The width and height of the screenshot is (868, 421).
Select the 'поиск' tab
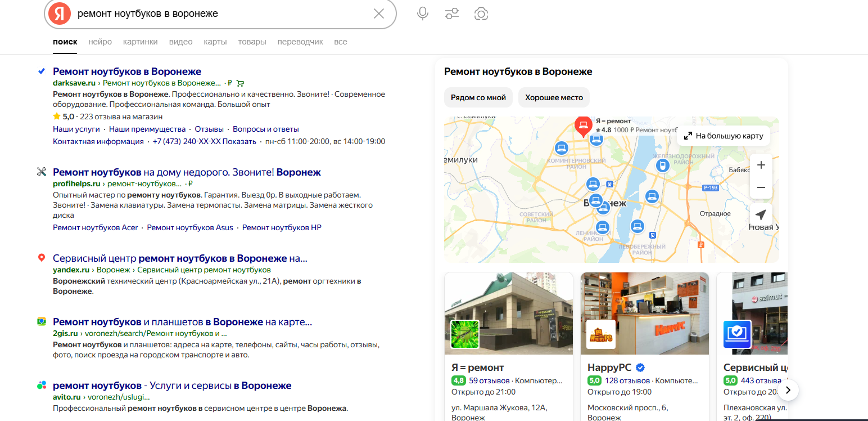click(x=65, y=42)
